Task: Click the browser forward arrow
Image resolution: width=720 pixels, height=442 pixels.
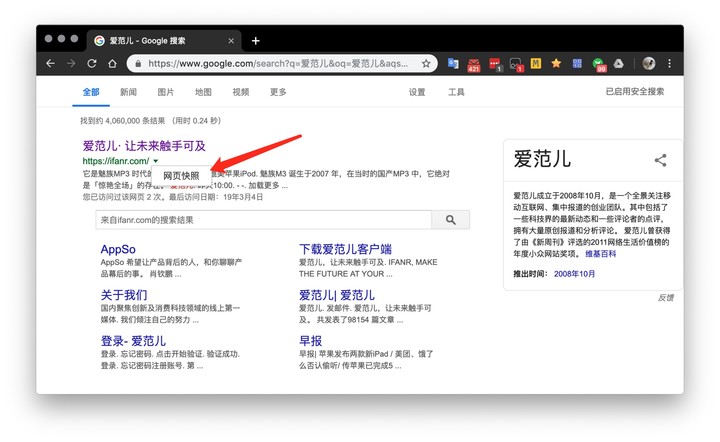Action: pyautogui.click(x=71, y=63)
